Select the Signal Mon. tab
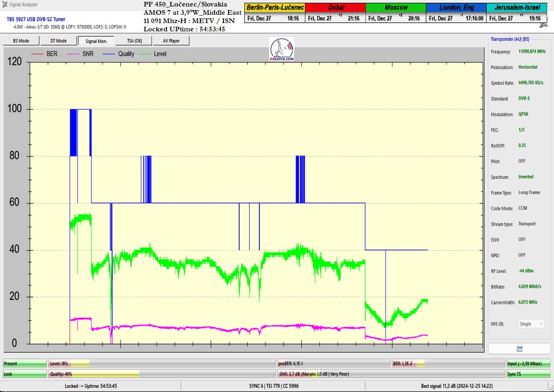 (x=96, y=41)
